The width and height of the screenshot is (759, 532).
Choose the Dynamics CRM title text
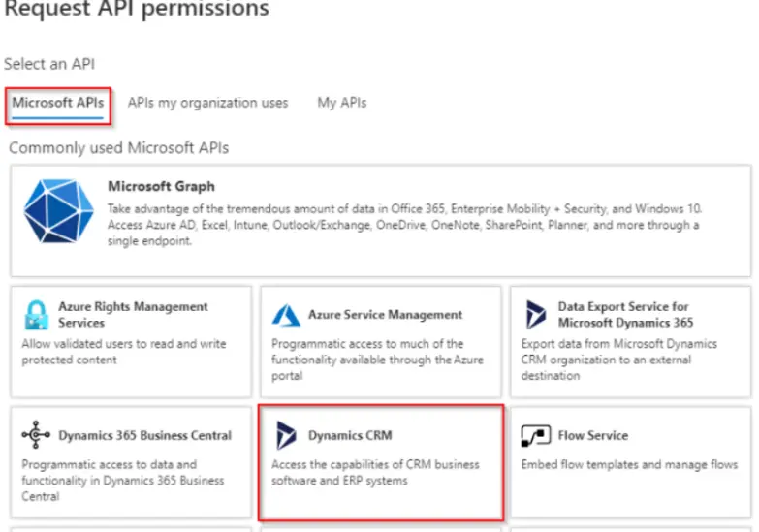pyautogui.click(x=350, y=436)
